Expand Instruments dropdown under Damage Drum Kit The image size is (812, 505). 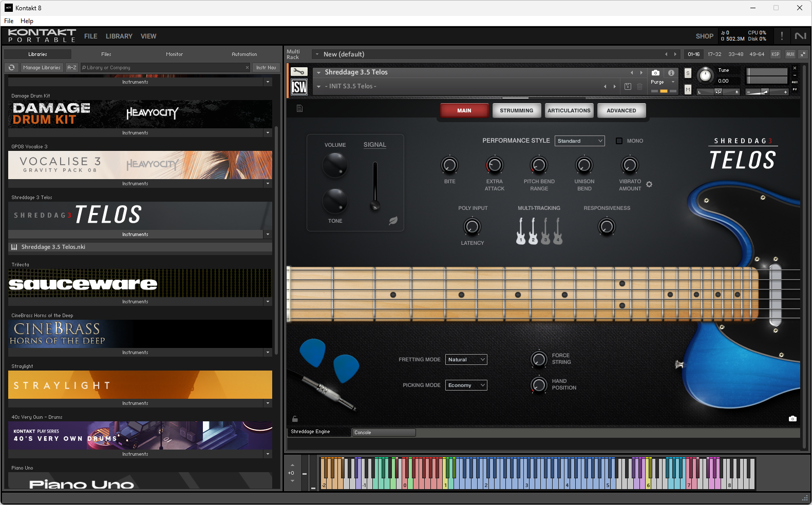267,133
